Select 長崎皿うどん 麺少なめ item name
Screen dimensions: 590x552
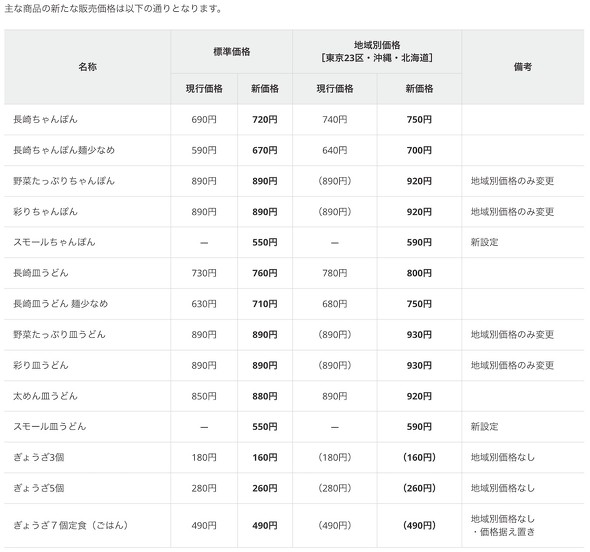[61, 304]
